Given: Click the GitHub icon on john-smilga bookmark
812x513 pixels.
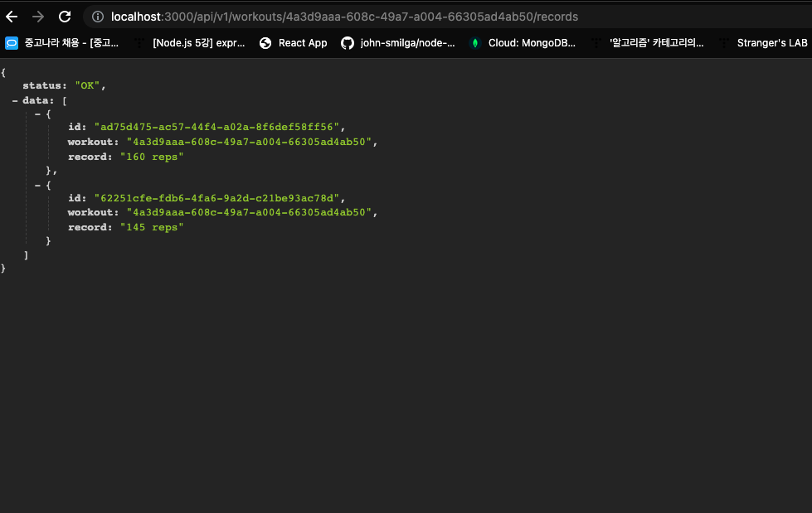Looking at the screenshot, I should pyautogui.click(x=347, y=42).
